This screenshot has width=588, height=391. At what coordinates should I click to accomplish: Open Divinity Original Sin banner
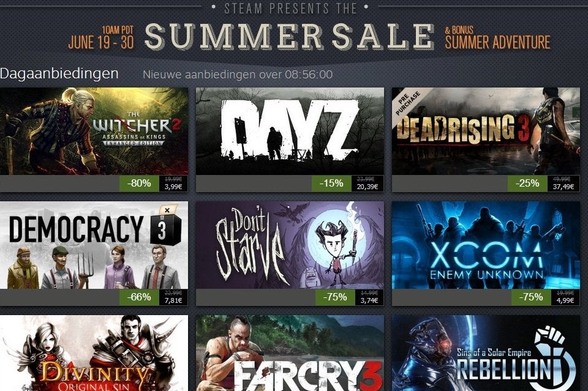click(x=94, y=353)
